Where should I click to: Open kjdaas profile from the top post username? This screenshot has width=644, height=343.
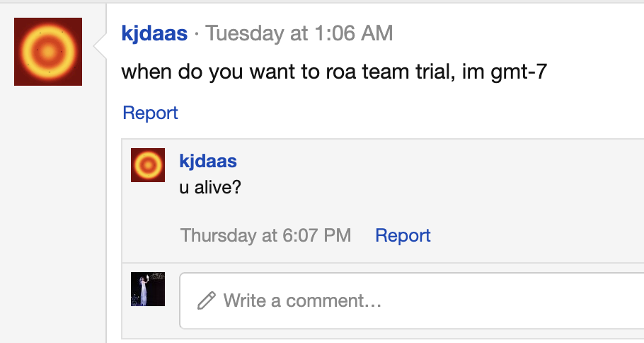tap(154, 33)
